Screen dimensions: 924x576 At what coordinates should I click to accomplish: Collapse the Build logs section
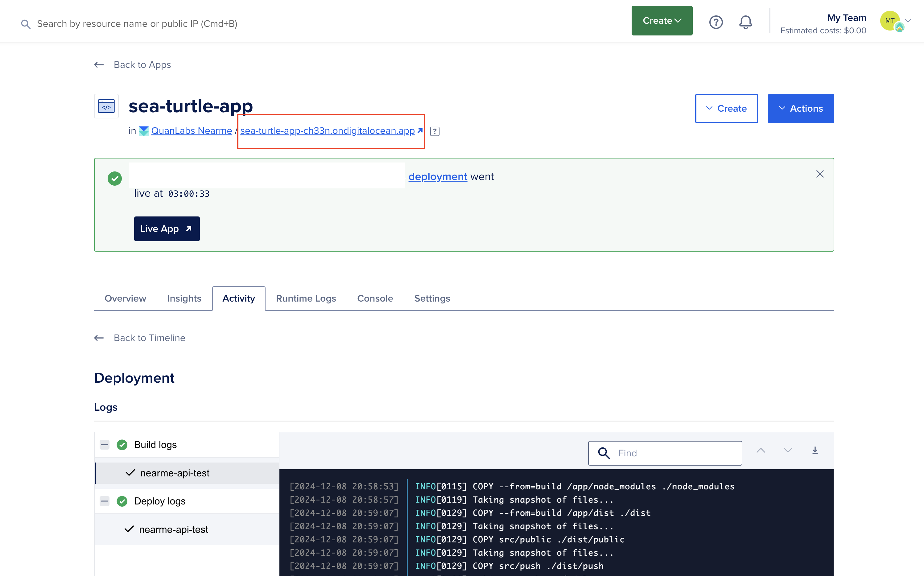click(x=105, y=444)
